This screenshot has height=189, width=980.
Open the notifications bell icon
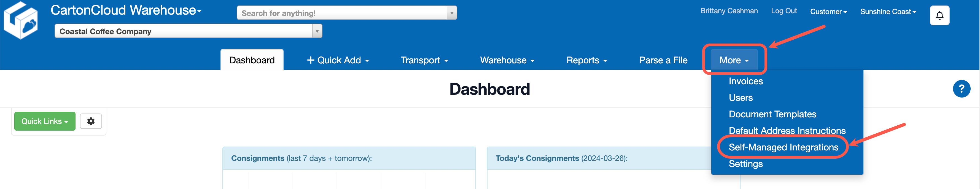tap(939, 16)
